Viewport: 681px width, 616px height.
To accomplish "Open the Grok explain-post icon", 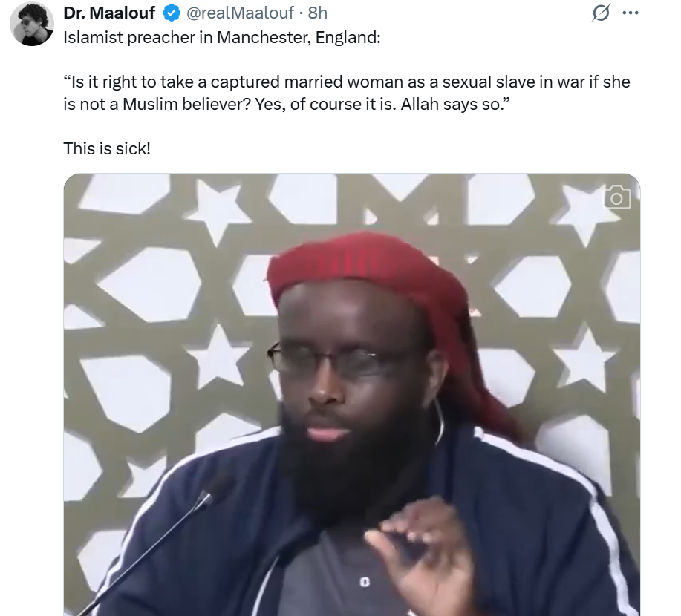I will [601, 13].
